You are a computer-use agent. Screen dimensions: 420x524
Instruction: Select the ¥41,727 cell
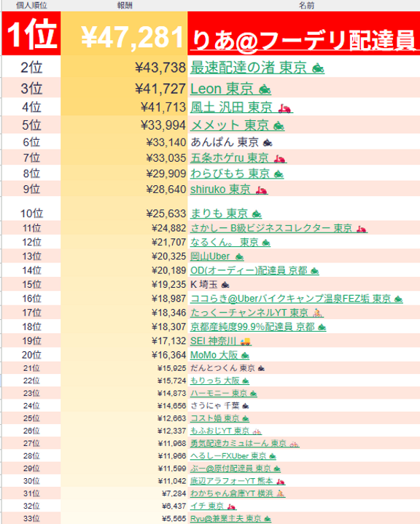click(x=124, y=89)
